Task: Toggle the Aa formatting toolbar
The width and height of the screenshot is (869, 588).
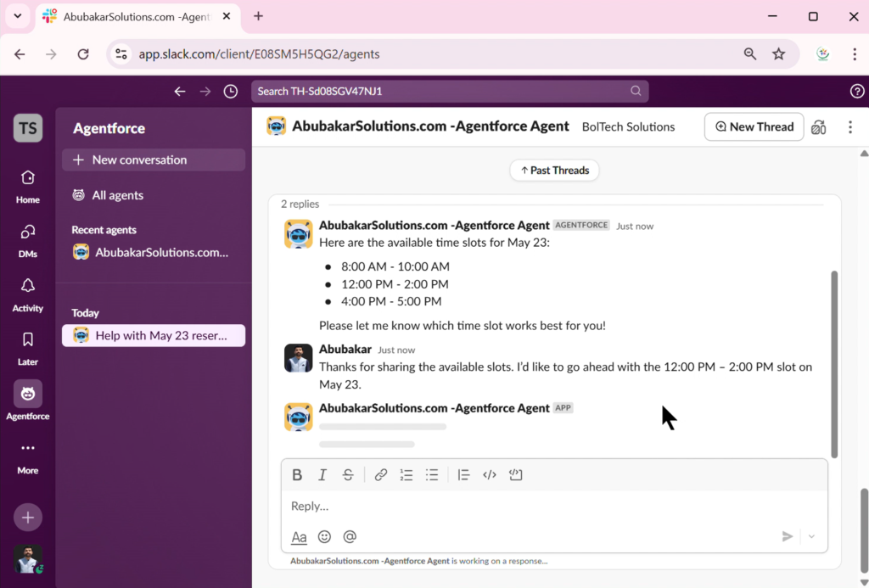Action: click(x=299, y=537)
